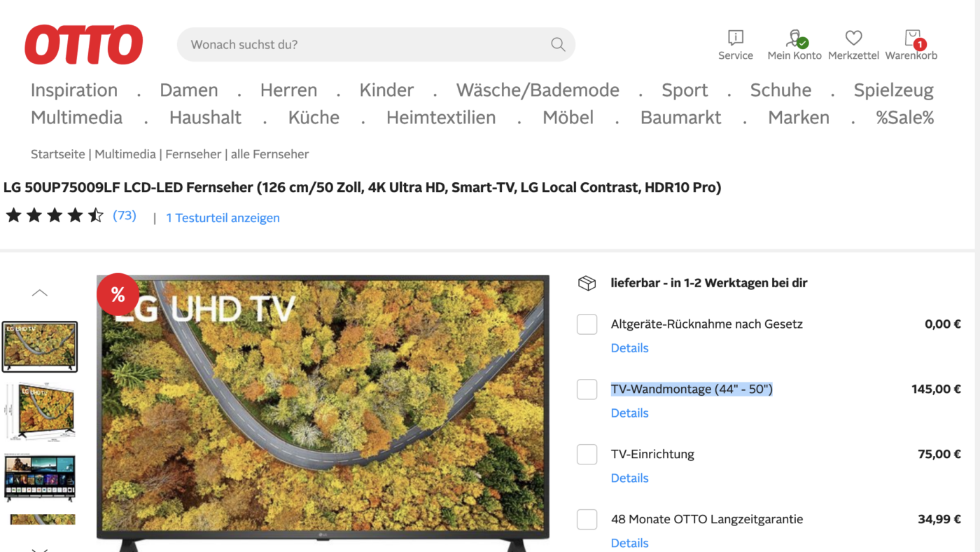Viewport: 980px width, 552px height.
Task: Go to the Sport category
Action: point(685,90)
